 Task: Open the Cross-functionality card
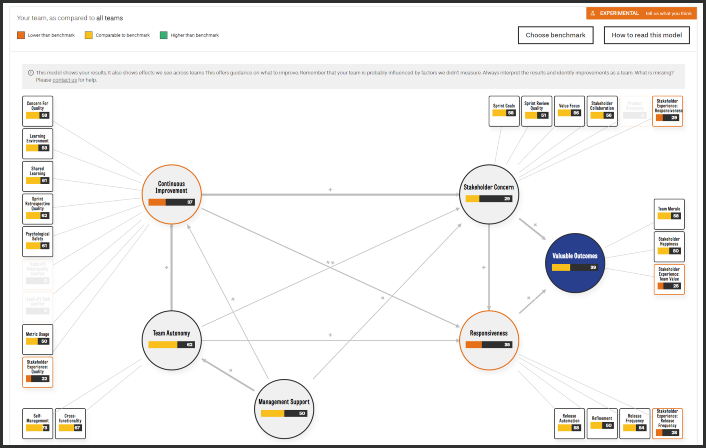pyautogui.click(x=70, y=423)
